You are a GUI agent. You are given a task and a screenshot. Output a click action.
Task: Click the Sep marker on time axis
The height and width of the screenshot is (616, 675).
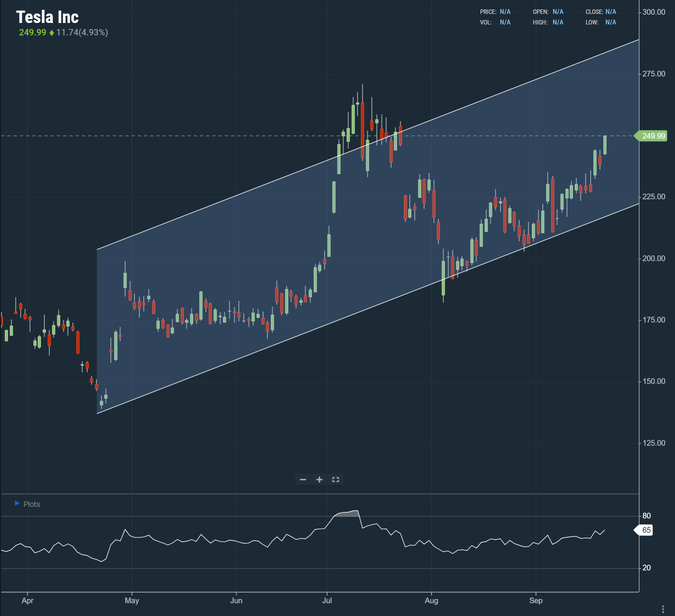[535, 601]
